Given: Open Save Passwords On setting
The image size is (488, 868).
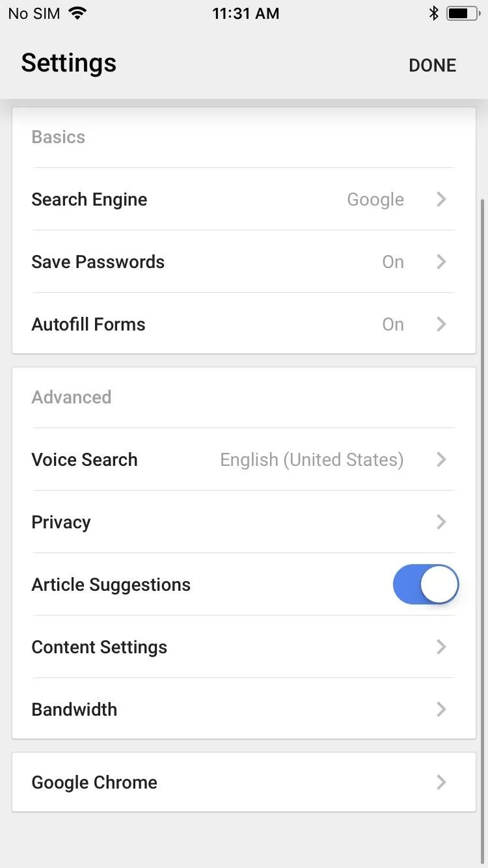Looking at the screenshot, I should (x=244, y=262).
